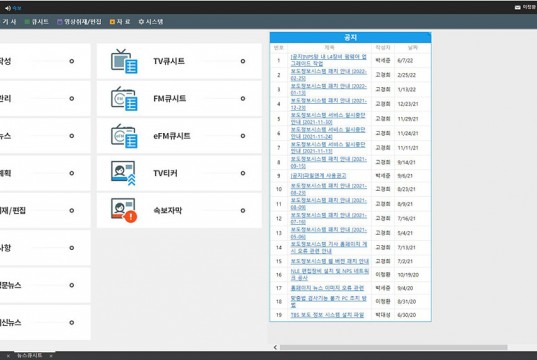Open the left card ending in 사항
This screenshot has height=360, width=537.
click(45, 248)
